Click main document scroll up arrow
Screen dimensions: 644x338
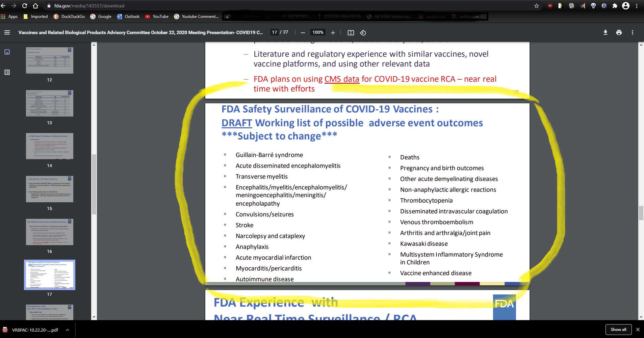(x=641, y=45)
